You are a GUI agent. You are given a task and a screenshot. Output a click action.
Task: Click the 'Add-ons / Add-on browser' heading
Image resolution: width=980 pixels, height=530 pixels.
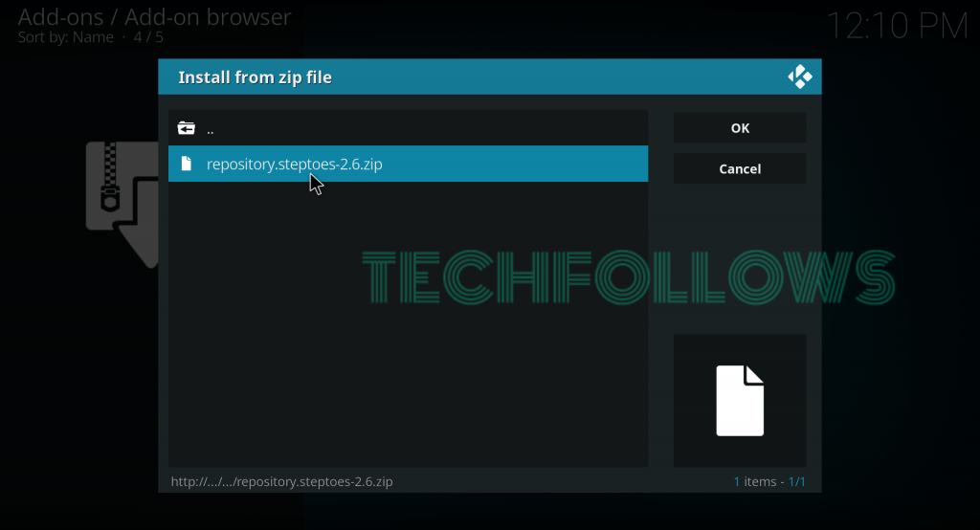(x=154, y=17)
